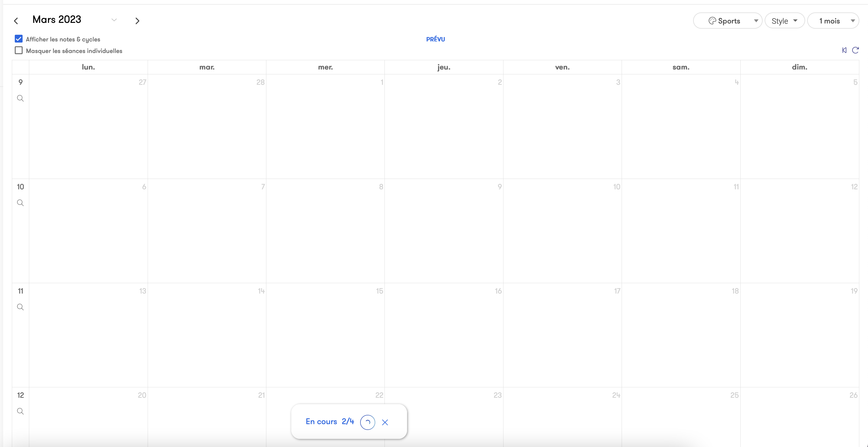This screenshot has width=868, height=447.
Task: Open the 1 mois view dropdown
Action: tap(833, 21)
